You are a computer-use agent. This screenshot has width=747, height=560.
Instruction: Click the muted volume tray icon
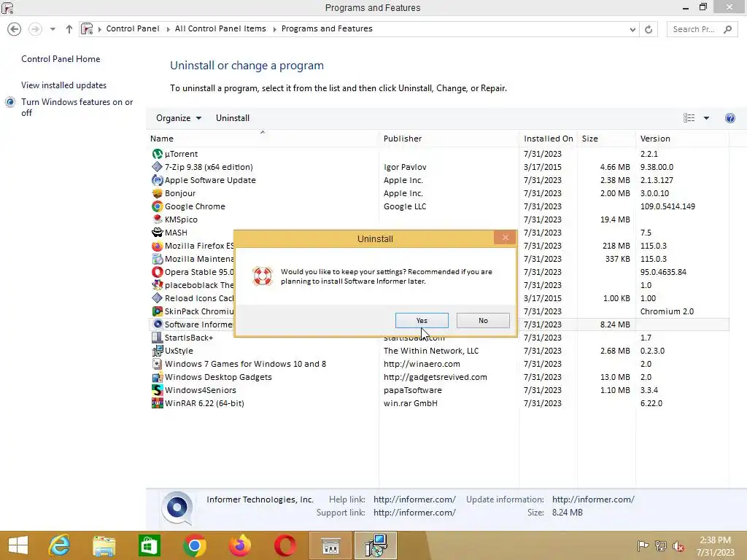coord(678,545)
